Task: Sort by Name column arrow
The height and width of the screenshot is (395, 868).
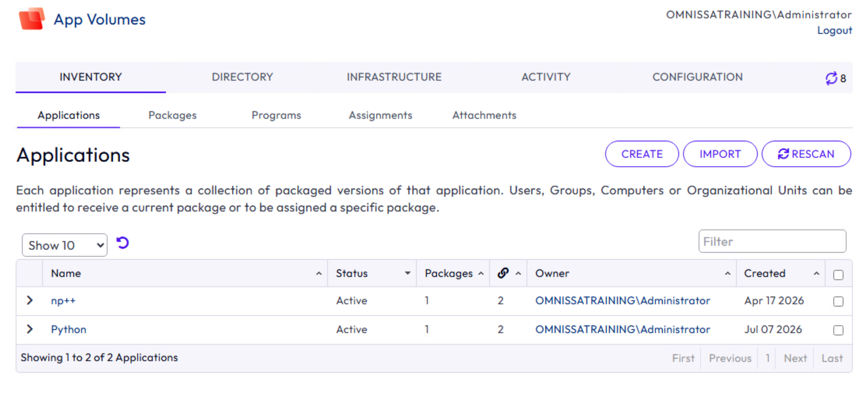Action: [319, 273]
